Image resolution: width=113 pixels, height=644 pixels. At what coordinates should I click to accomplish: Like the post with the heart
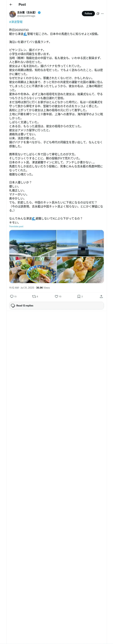click(56, 296)
